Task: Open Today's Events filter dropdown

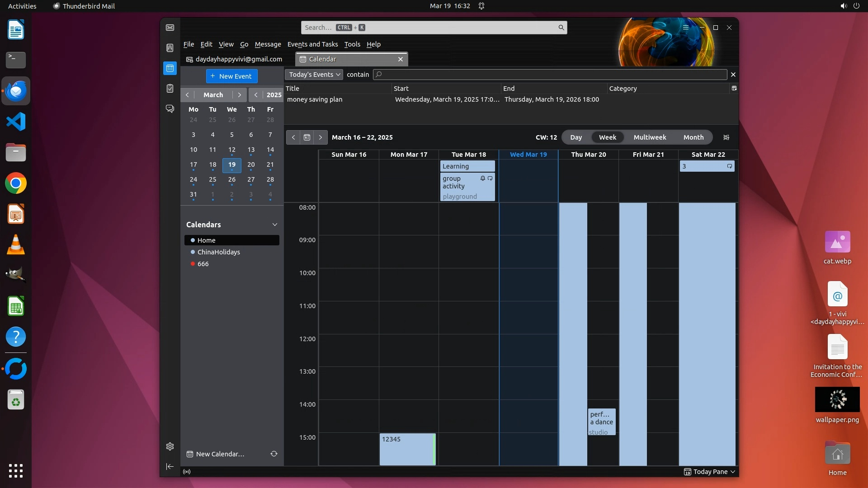Action: pos(314,75)
